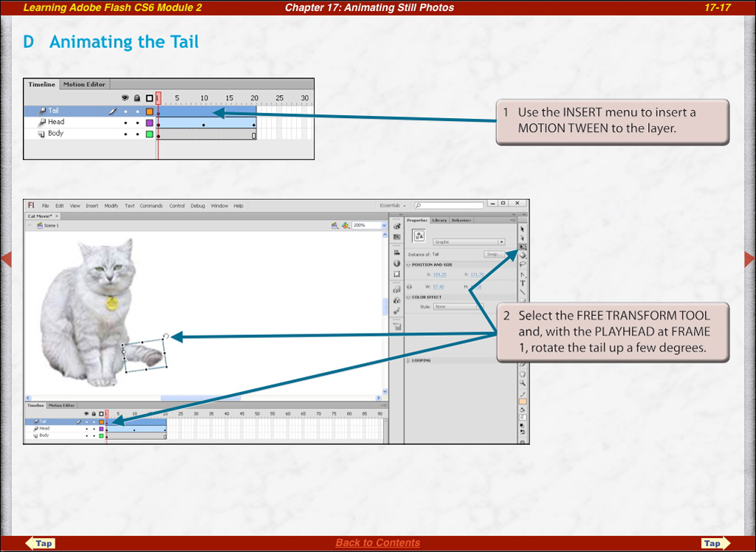Open the Swatches panel icon in dock
This screenshot has height=552, width=756.
(396, 237)
